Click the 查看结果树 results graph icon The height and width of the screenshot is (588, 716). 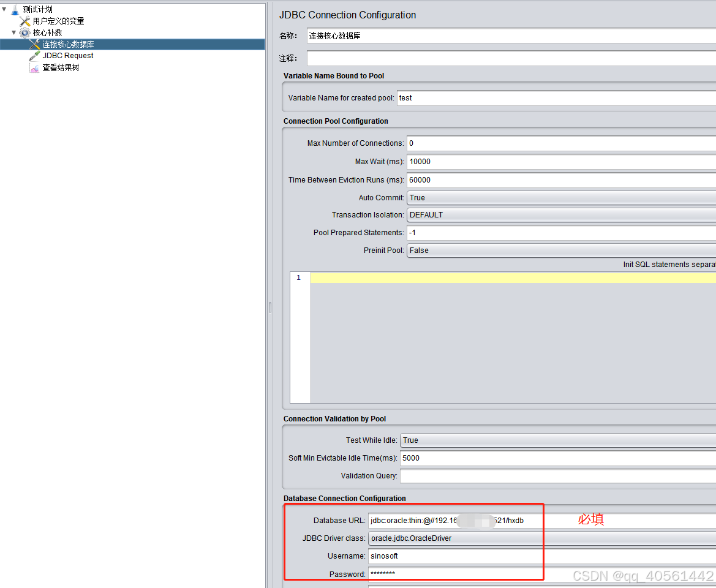click(x=34, y=67)
